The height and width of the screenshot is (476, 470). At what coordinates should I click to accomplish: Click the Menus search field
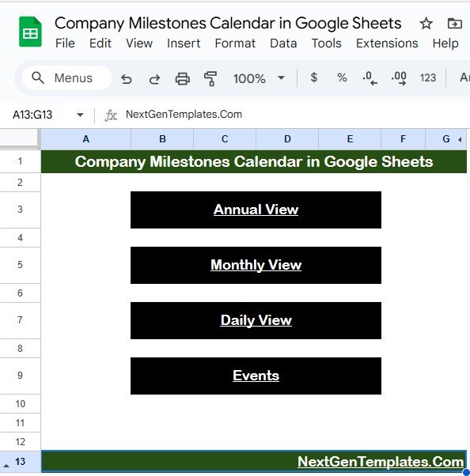point(66,78)
